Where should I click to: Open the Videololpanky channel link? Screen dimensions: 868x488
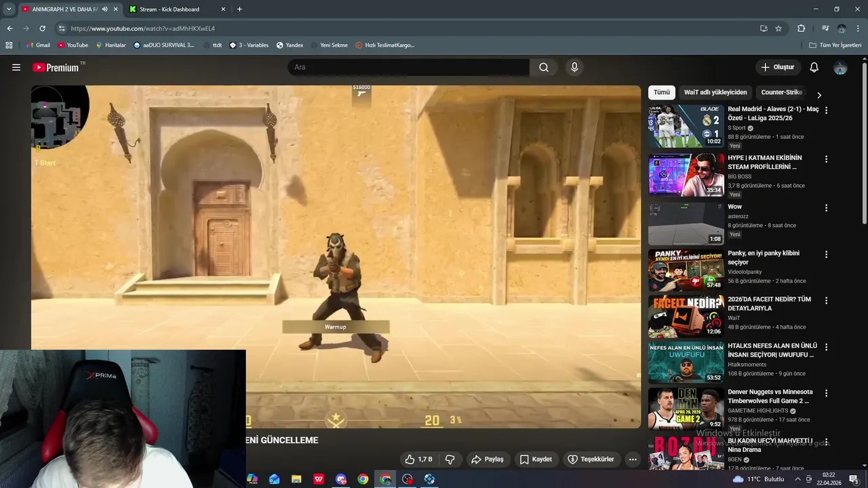point(745,272)
